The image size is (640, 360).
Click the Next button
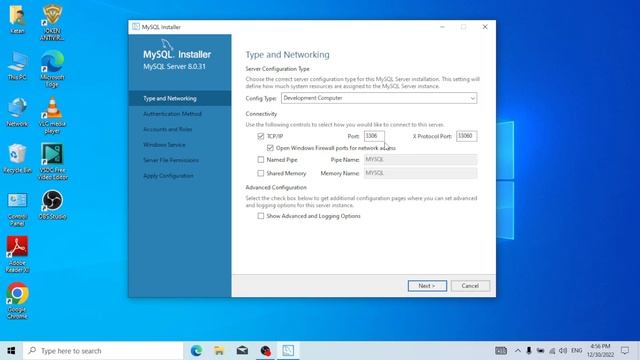coord(427,286)
